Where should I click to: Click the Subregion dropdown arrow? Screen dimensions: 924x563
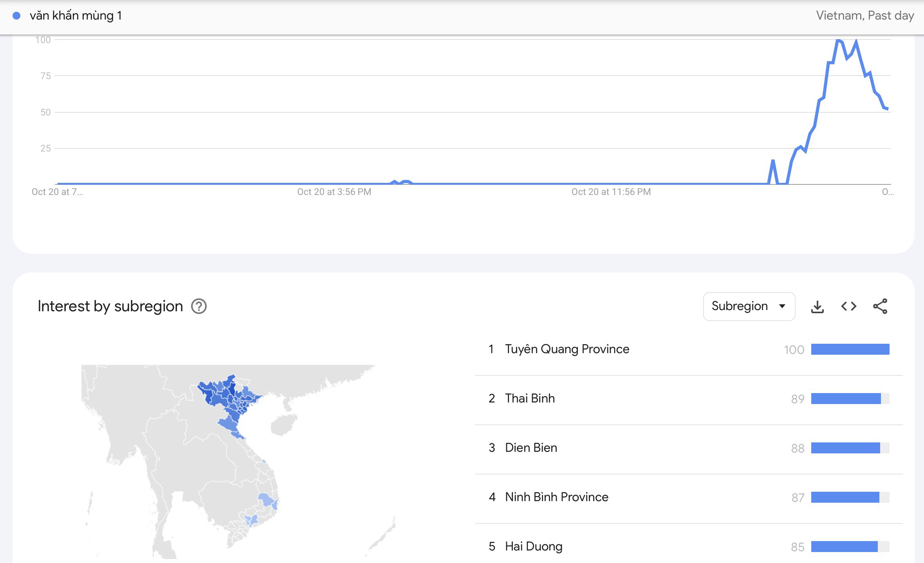click(782, 307)
